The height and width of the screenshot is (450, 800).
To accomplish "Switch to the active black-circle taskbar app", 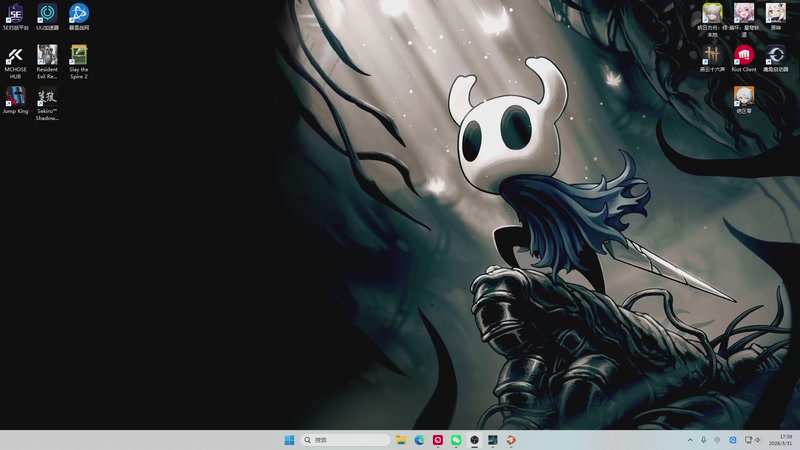I will 474,440.
